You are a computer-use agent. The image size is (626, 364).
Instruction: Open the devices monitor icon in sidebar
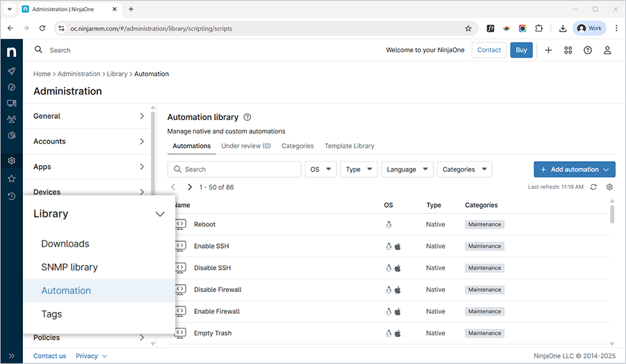pos(11,104)
